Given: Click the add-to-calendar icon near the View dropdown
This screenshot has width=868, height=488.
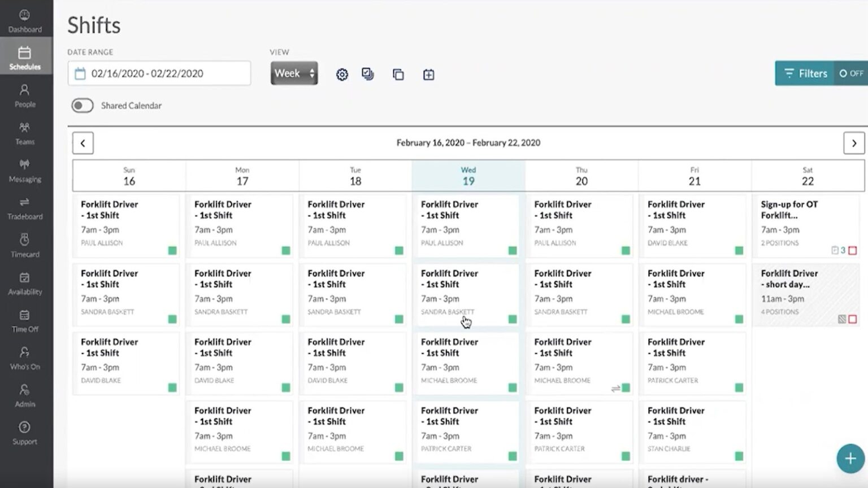Looking at the screenshot, I should click(428, 74).
